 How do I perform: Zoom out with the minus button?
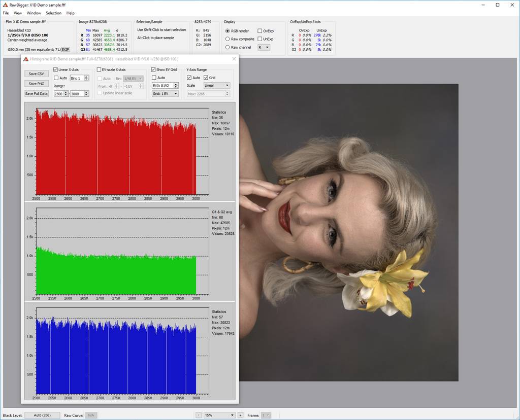click(x=199, y=415)
